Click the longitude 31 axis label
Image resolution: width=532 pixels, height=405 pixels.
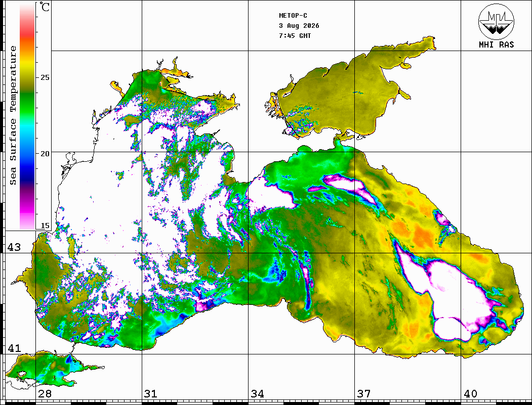pos(151,393)
